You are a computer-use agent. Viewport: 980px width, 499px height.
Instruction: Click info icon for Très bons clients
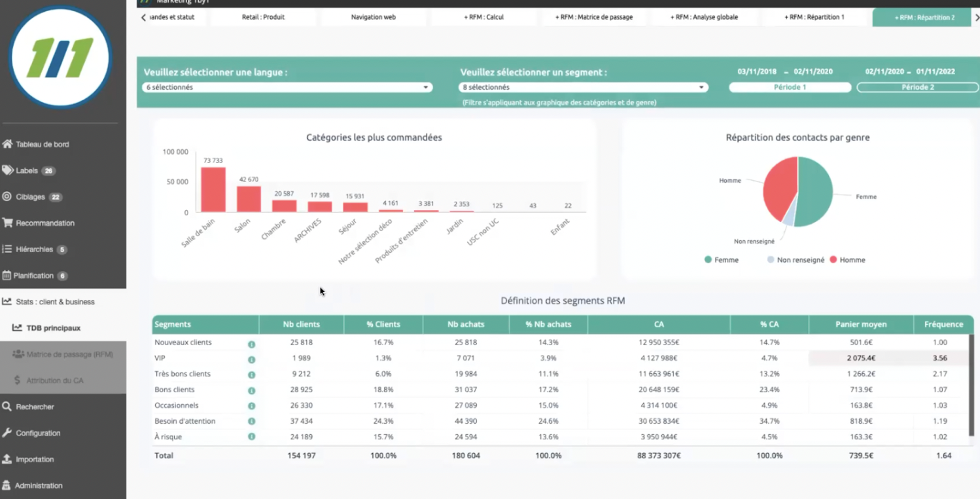click(x=251, y=375)
